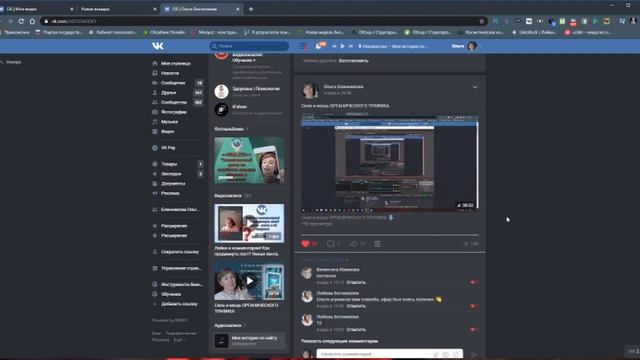This screenshot has height=360, width=640.
Task: Click the VK Pay icon in left menu
Action: click(x=155, y=148)
